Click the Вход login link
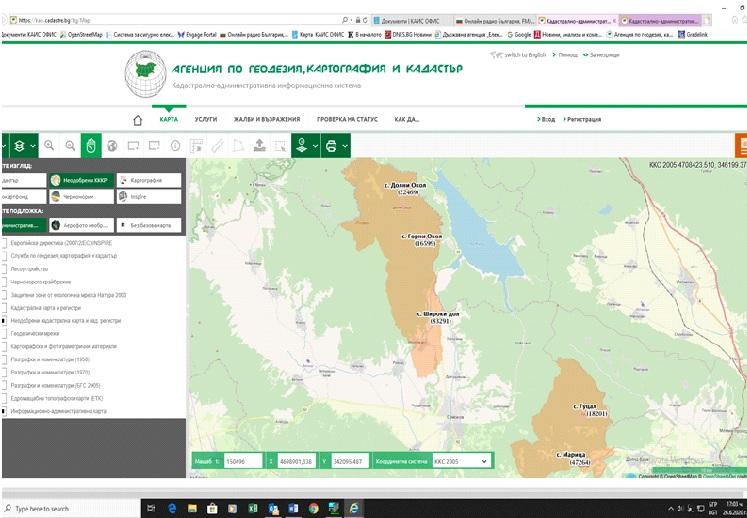The height and width of the screenshot is (518, 747). click(x=547, y=120)
